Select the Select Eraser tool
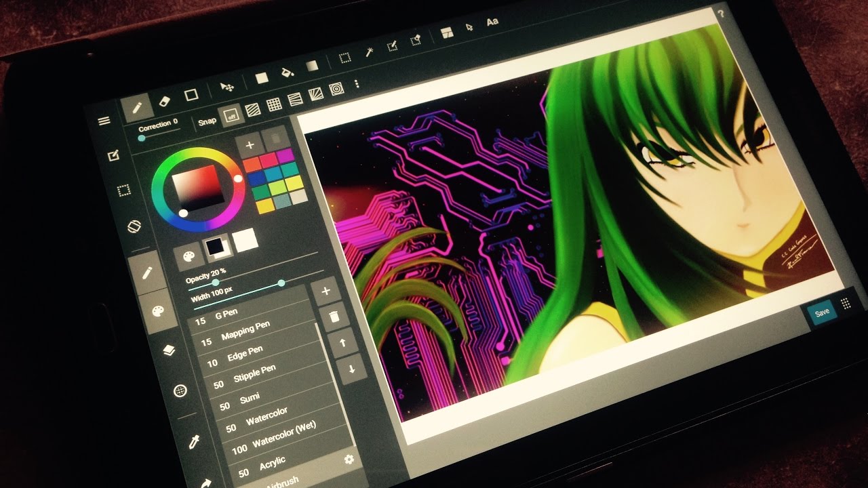This screenshot has width=868, height=488. click(416, 40)
